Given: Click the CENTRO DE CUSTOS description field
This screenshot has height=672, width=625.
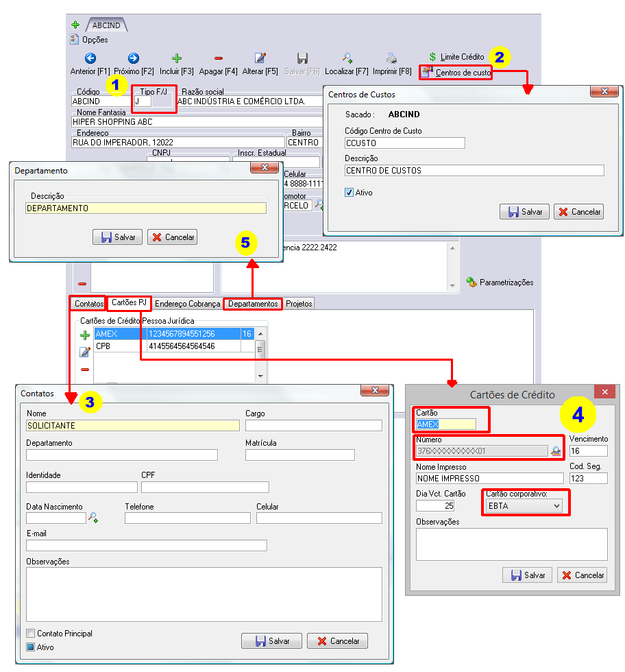Looking at the screenshot, I should (x=475, y=171).
